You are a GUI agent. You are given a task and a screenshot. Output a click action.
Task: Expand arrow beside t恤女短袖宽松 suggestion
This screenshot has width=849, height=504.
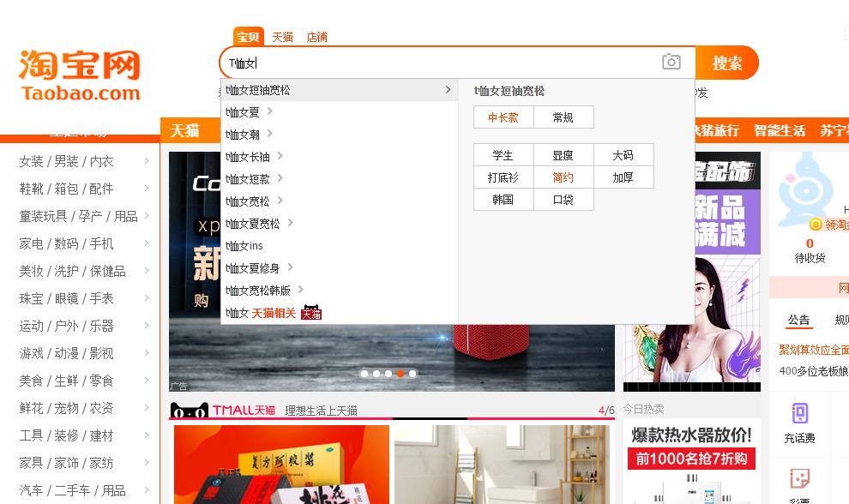point(448,89)
